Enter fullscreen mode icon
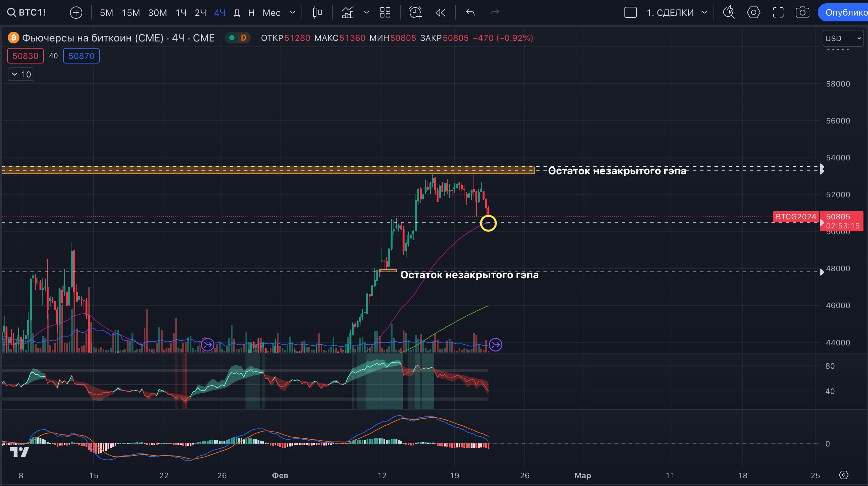868x486 pixels. click(778, 13)
